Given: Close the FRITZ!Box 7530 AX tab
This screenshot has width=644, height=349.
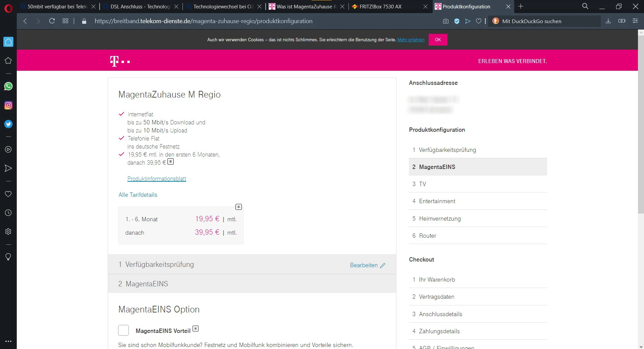Looking at the screenshot, I should 426,7.
